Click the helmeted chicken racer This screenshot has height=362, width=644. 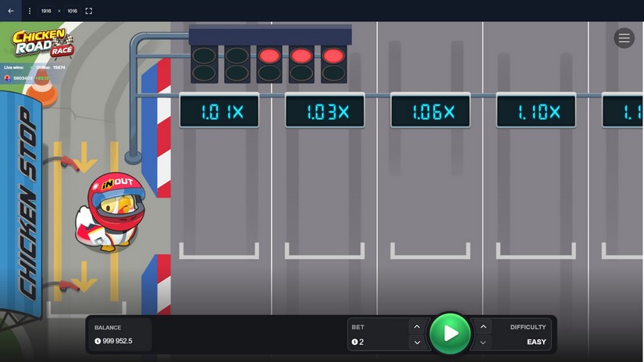[110, 212]
